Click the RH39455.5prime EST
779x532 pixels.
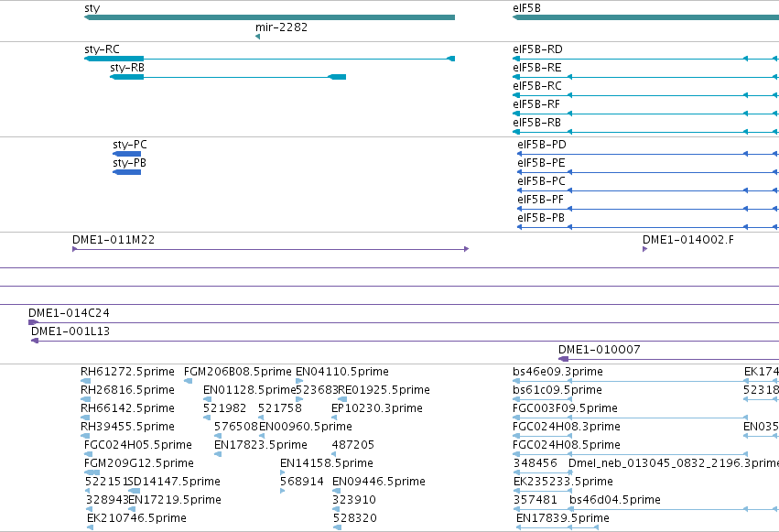(x=85, y=436)
